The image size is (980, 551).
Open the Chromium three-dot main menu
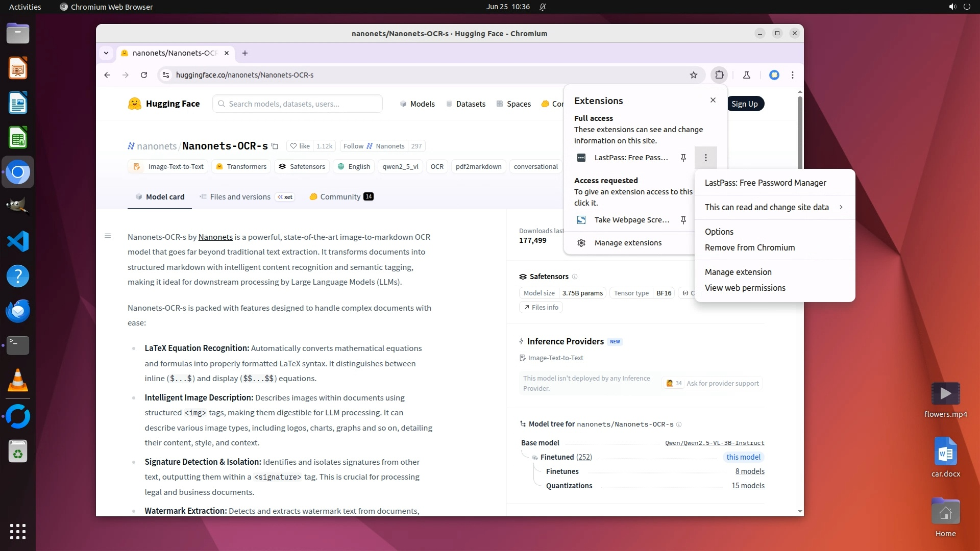(792, 75)
